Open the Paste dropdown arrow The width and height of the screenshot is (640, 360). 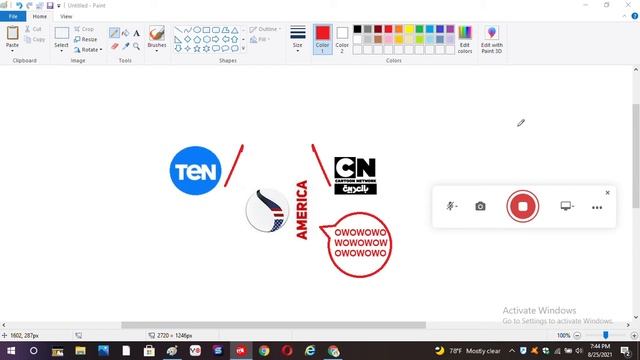point(12,51)
